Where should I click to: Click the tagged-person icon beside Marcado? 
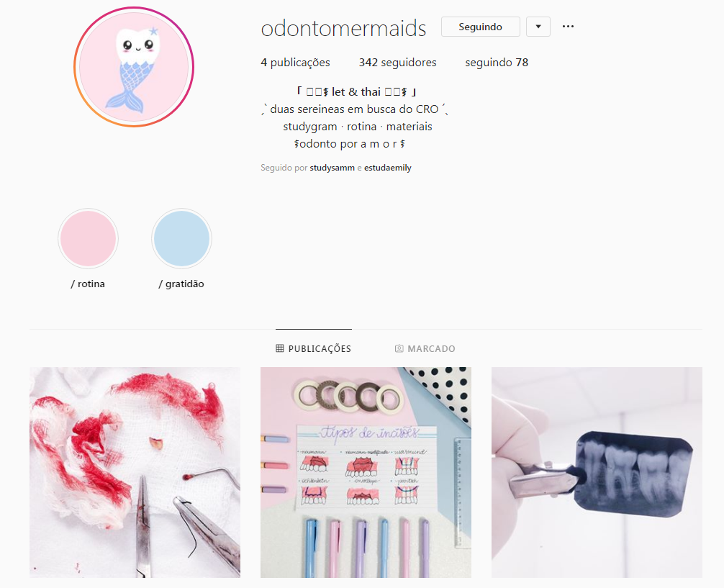399,349
